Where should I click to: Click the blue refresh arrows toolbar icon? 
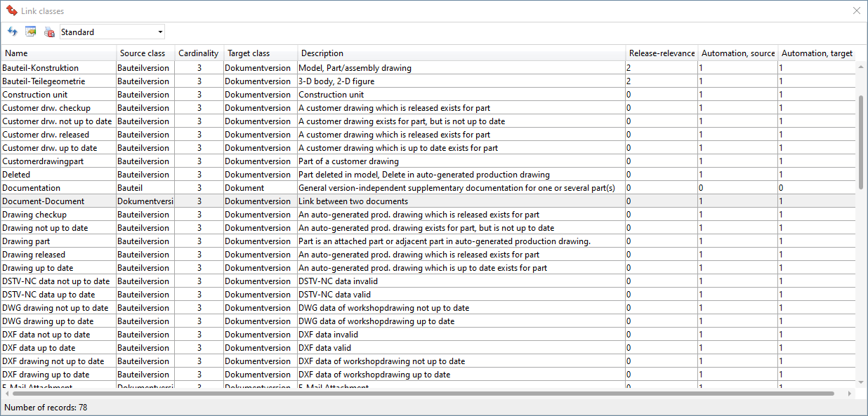pos(13,32)
